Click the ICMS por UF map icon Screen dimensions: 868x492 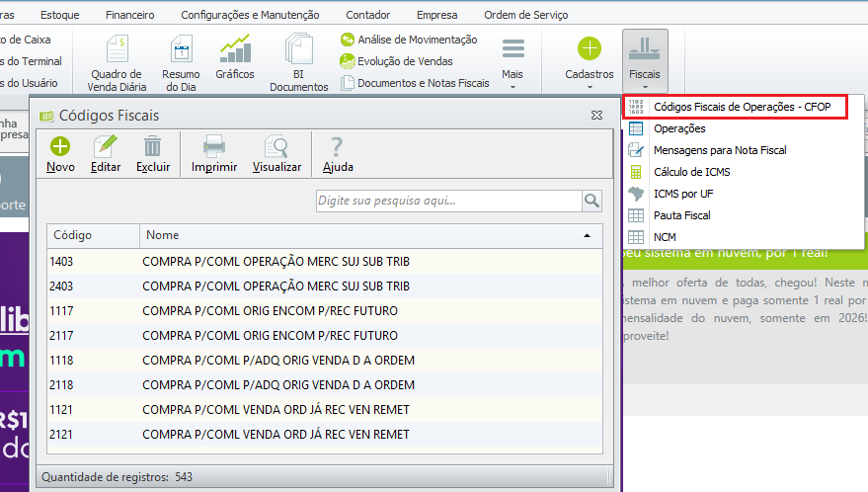[636, 194]
